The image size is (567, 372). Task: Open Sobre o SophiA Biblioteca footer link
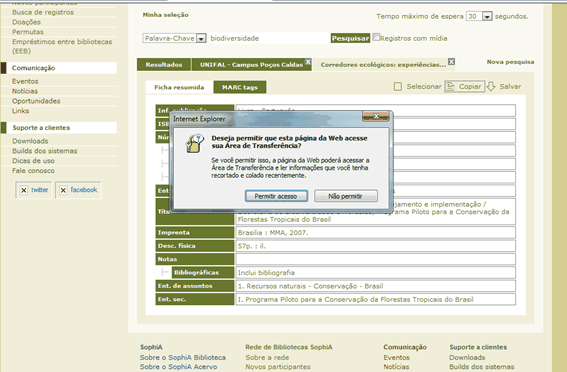(183, 358)
